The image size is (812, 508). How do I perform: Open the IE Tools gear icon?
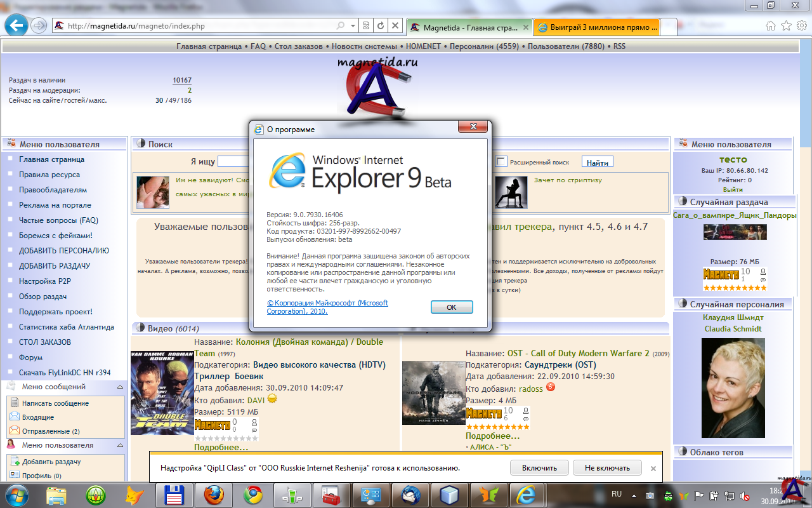801,26
